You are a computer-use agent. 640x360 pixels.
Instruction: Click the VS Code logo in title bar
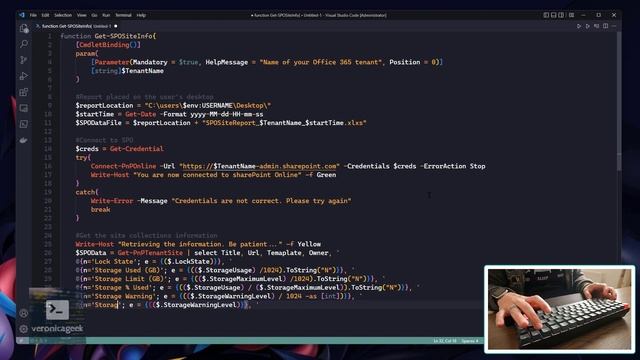pos(22,15)
